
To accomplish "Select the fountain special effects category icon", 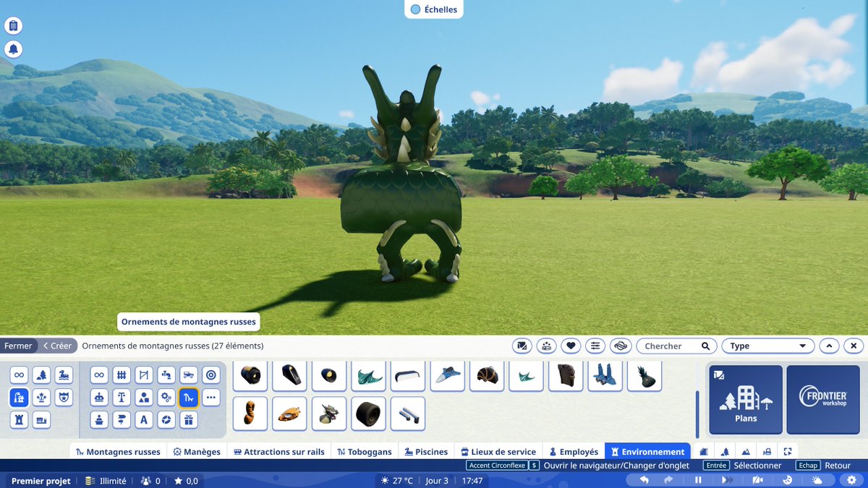I will pos(41,397).
